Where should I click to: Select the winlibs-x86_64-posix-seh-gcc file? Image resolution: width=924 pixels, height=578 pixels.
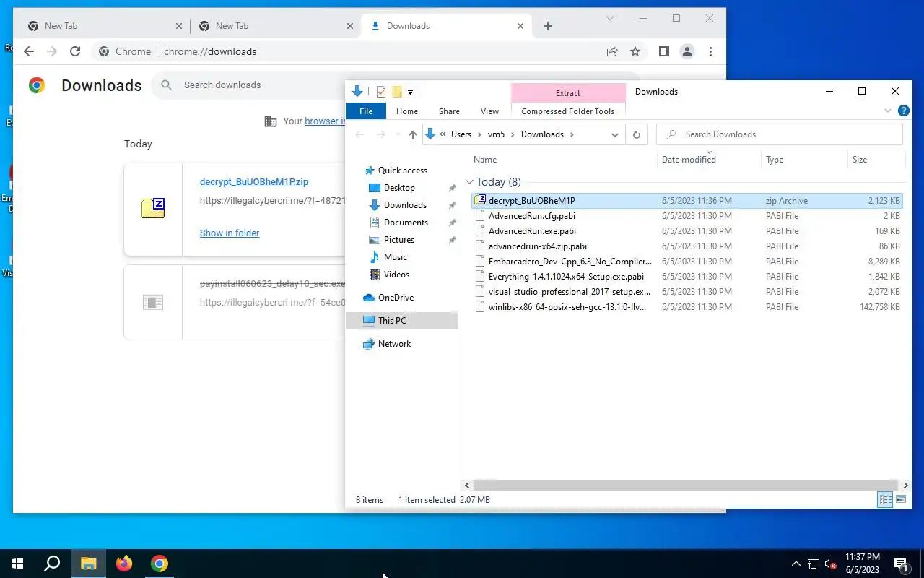click(x=687, y=307)
